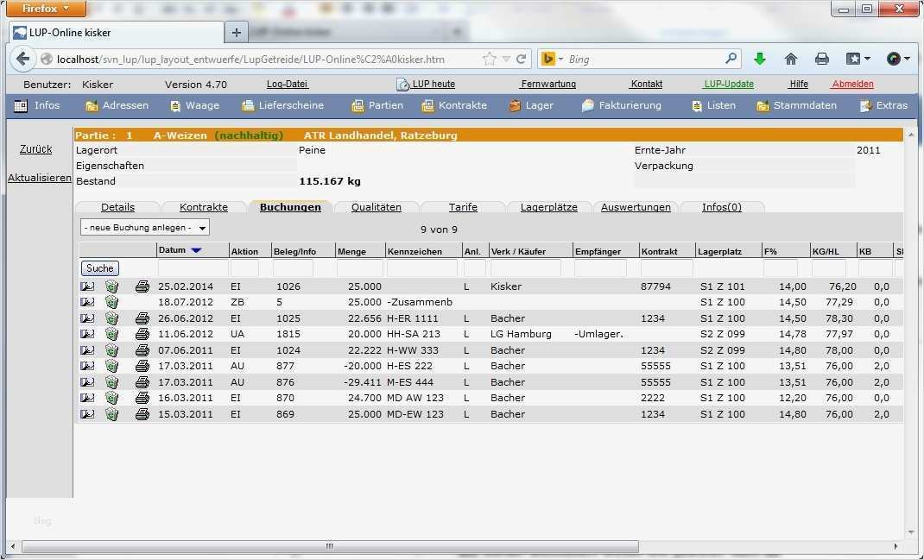Open a new tab with plus button

click(237, 33)
